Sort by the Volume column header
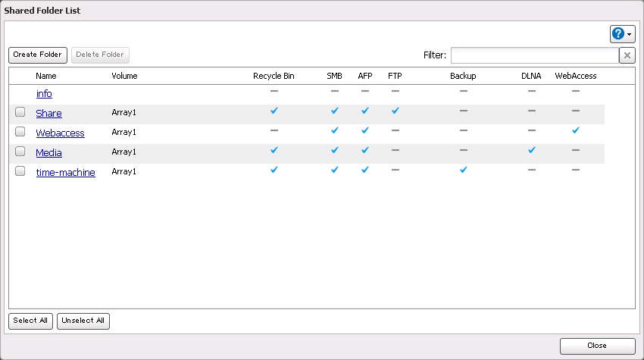Viewport: 644px width, 360px height. point(124,76)
